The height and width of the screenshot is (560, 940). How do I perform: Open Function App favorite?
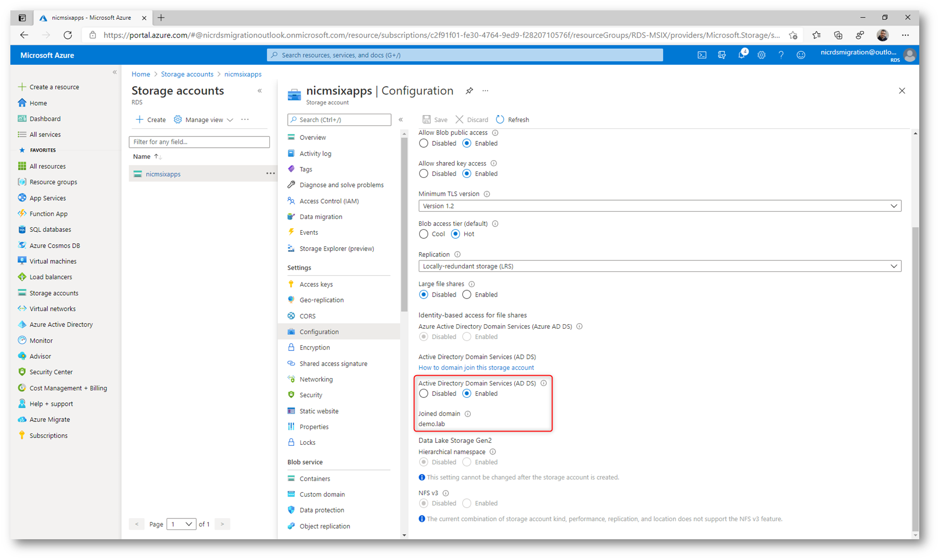pos(43,214)
